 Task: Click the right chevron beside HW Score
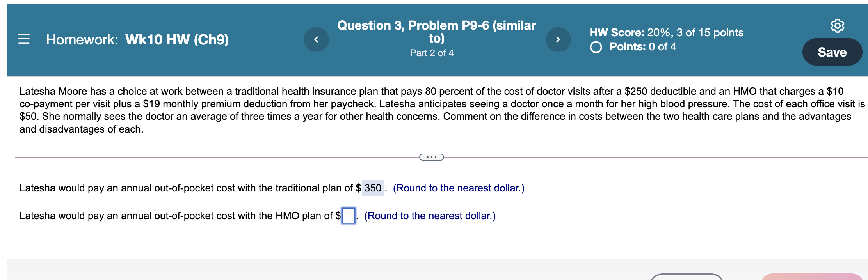pyautogui.click(x=558, y=39)
